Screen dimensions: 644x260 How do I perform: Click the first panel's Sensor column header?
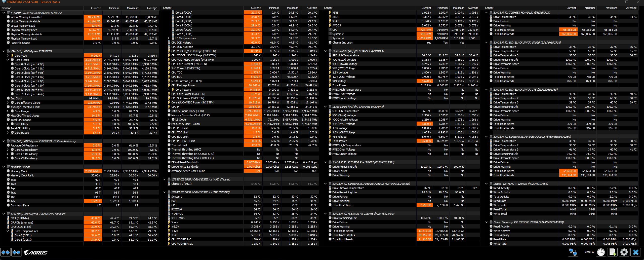click(42, 8)
